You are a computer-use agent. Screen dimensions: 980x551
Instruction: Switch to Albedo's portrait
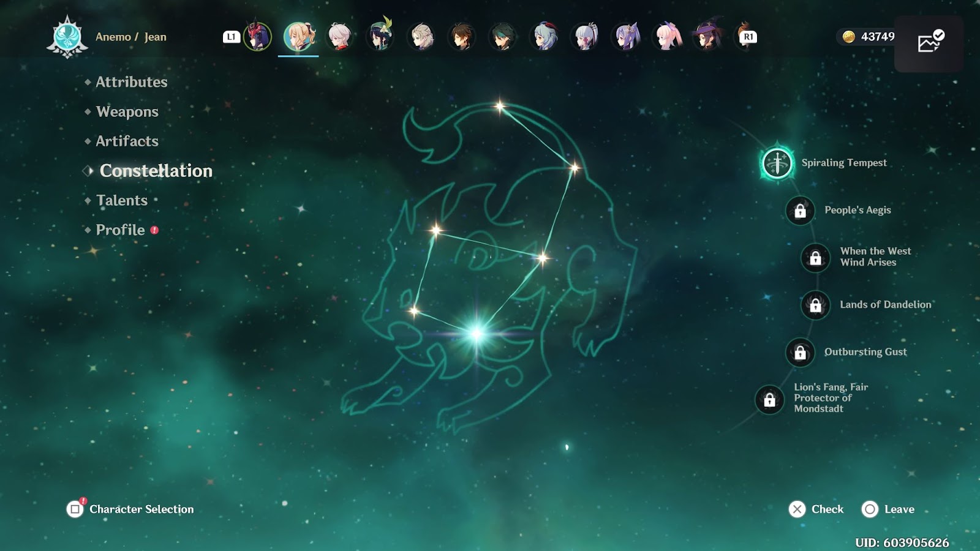pyautogui.click(x=421, y=37)
